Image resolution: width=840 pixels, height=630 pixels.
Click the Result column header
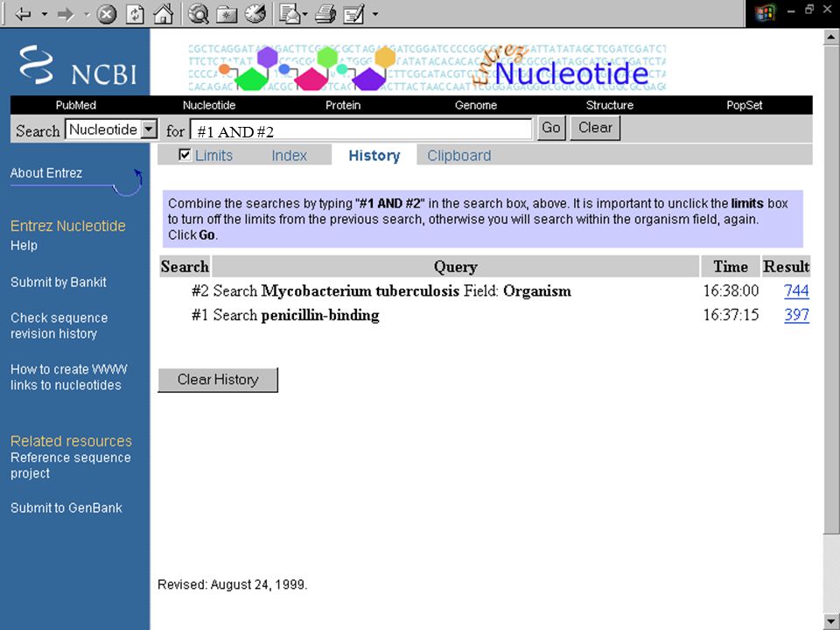[787, 266]
